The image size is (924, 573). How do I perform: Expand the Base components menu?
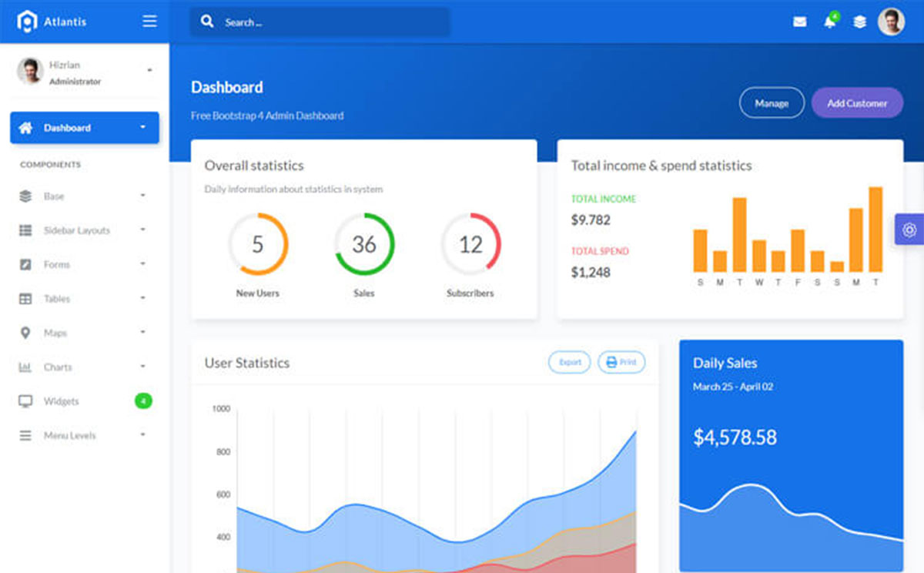click(x=83, y=196)
